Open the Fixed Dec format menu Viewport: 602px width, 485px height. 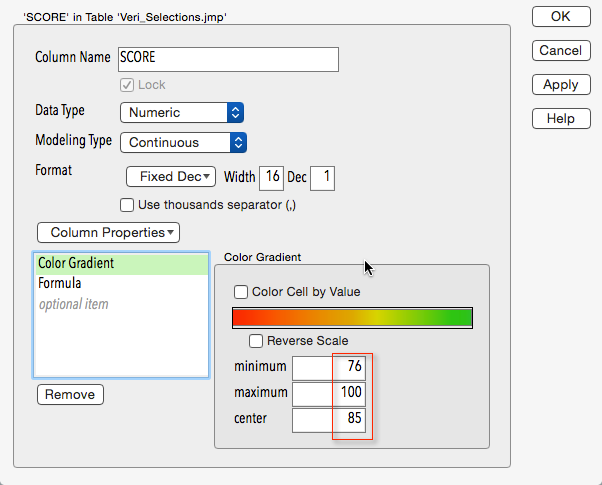coord(171,177)
